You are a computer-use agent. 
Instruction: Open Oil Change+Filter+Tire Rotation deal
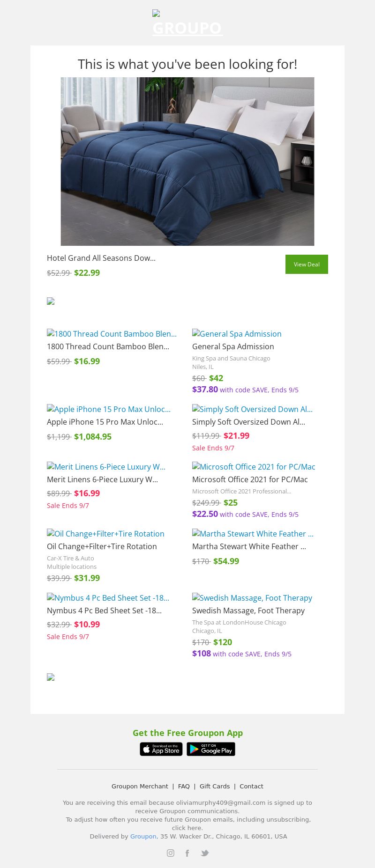[x=102, y=546]
